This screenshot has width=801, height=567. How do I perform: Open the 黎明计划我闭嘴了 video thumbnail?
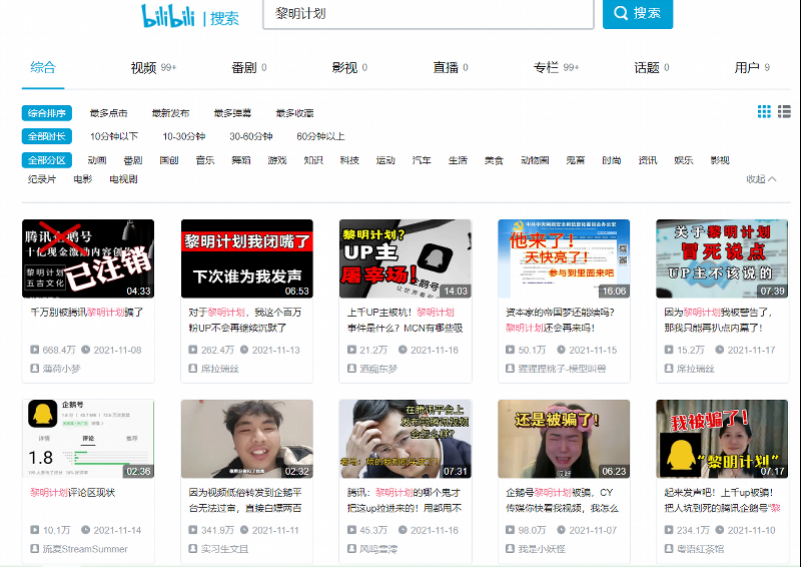point(247,258)
